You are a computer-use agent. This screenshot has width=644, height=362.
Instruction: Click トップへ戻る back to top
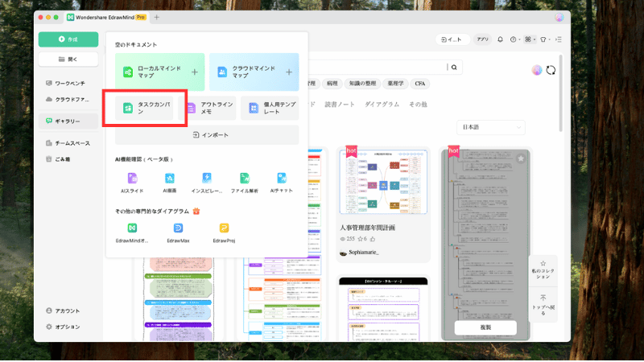coord(543,305)
